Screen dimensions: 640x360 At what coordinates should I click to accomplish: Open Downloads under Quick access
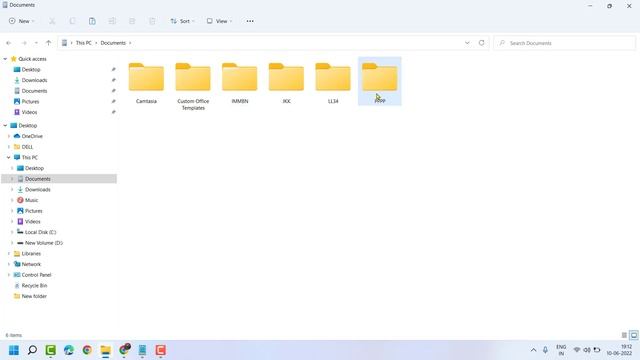tap(34, 80)
